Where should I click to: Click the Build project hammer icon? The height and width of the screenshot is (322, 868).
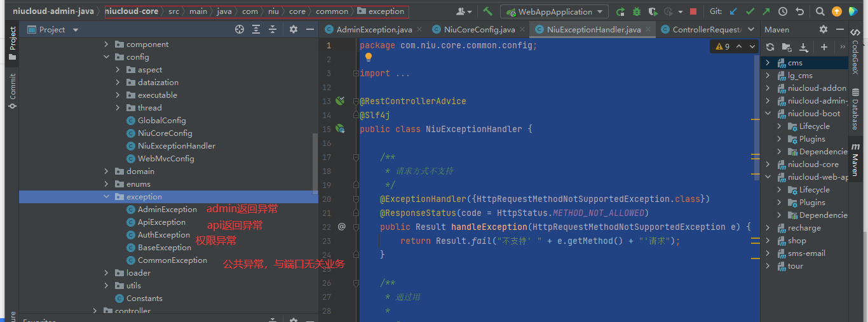pos(487,11)
